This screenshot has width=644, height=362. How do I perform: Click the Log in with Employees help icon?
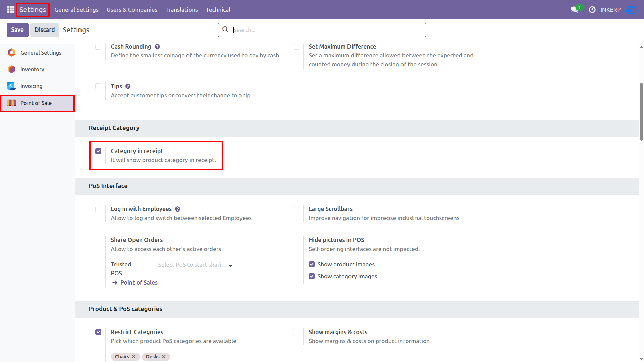coord(177,209)
